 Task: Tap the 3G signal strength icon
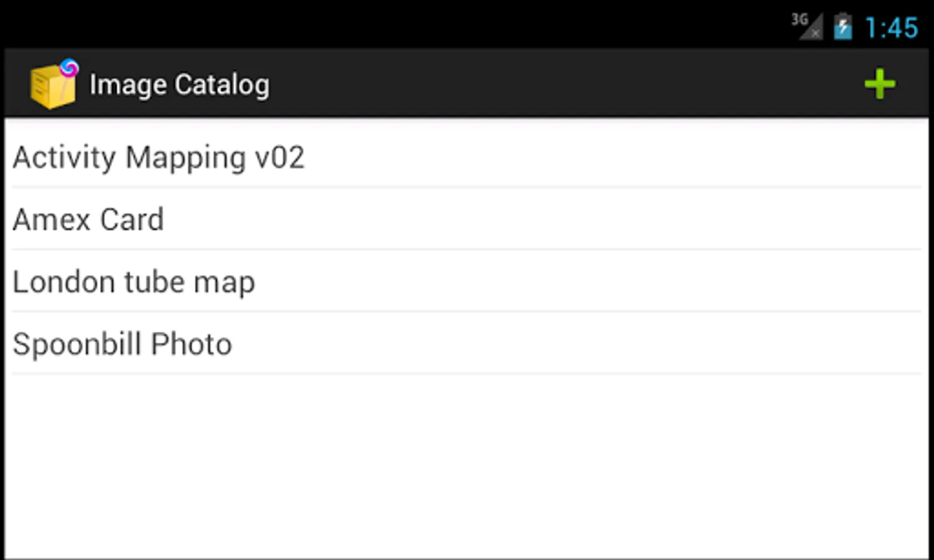click(x=807, y=26)
